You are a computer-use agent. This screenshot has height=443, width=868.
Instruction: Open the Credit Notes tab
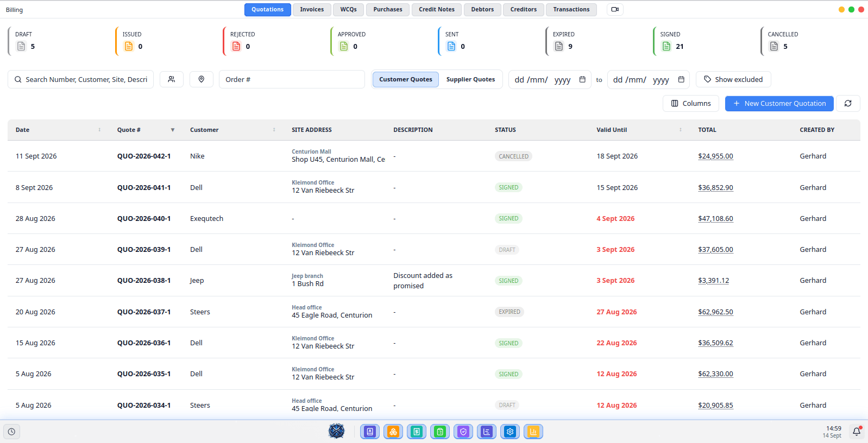pos(437,9)
